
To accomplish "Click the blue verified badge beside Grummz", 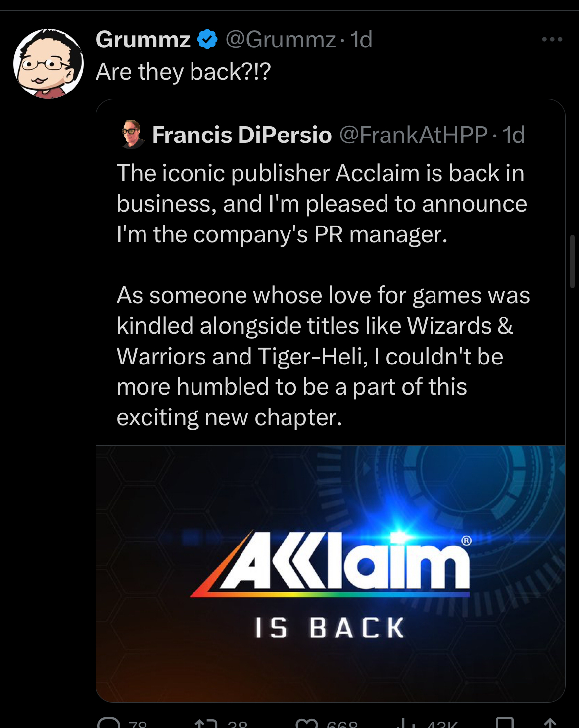I will click(207, 40).
